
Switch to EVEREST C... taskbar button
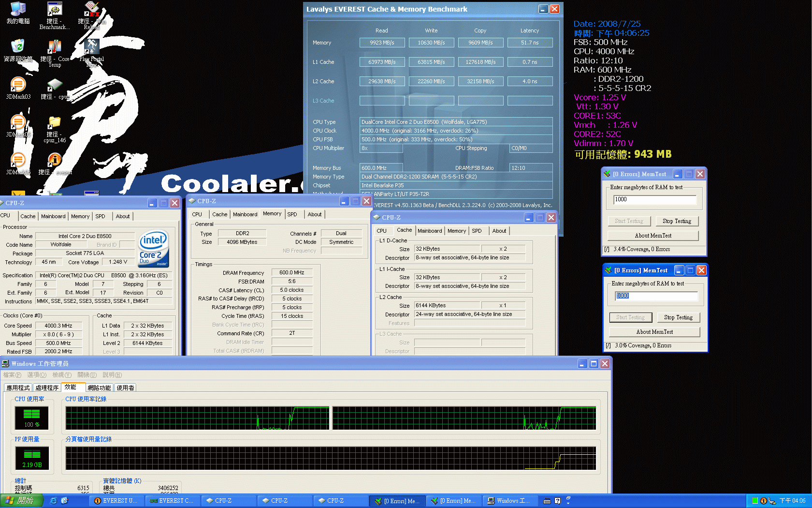(x=173, y=501)
